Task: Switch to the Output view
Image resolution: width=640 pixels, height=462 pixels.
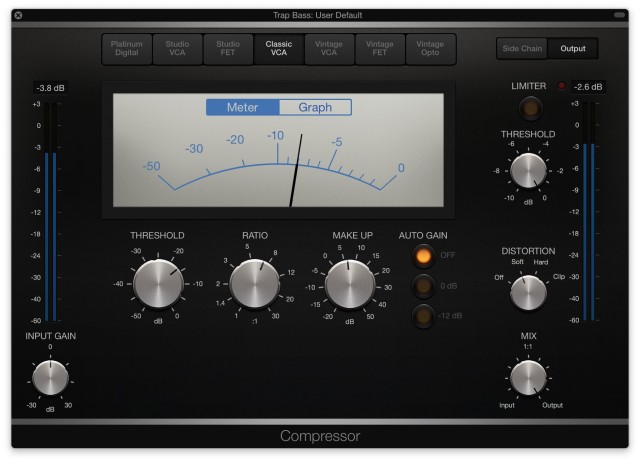Action: [x=573, y=48]
